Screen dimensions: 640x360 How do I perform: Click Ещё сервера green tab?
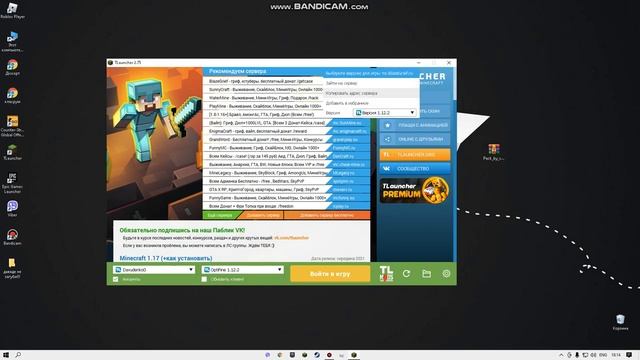click(x=221, y=215)
